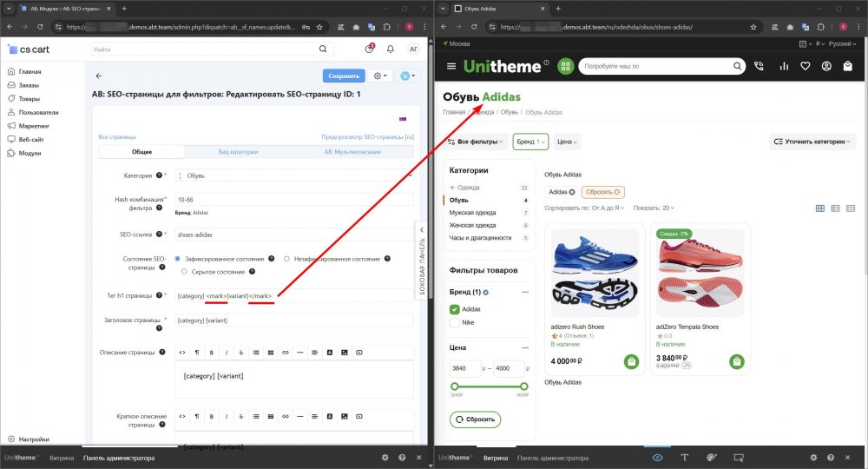Expand the Бренд 1 filter dropdown
The height and width of the screenshot is (469, 868).
click(530, 141)
